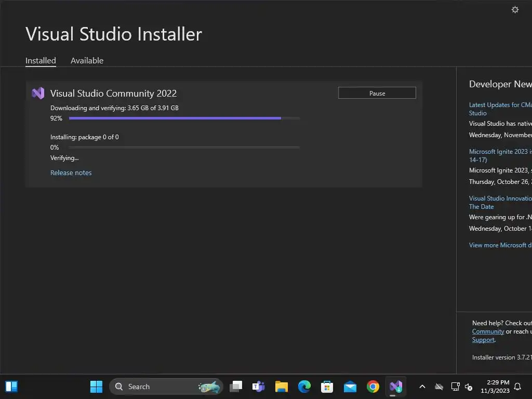Screen dimensions: 532x399
Task: Click the Developer News heading
Action: point(500,84)
